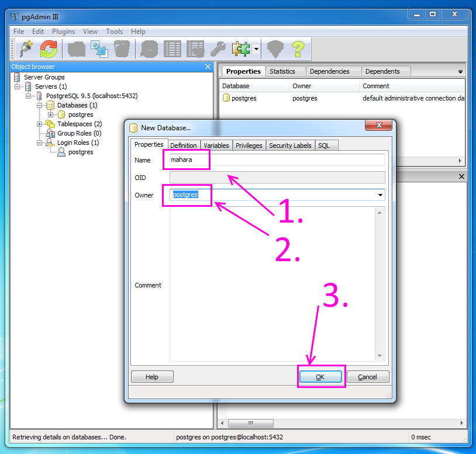The width and height of the screenshot is (476, 454).
Task: Open the plugins dropdown arrow in toolbar
Action: coord(257,49)
